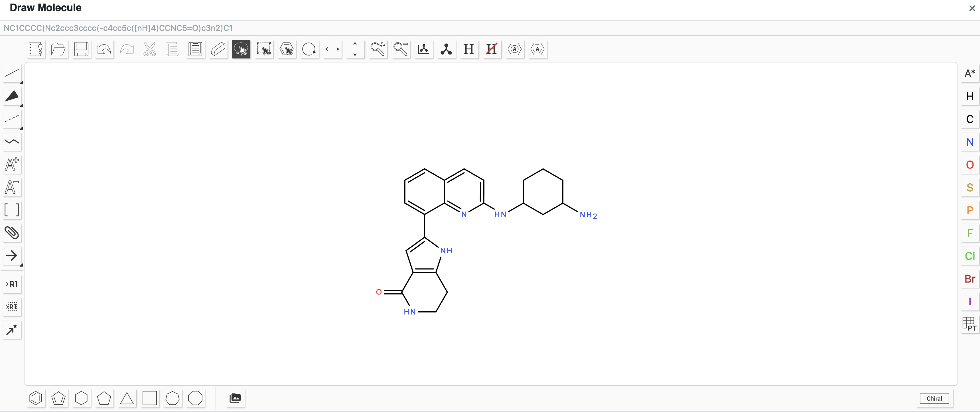Image resolution: width=980 pixels, height=412 pixels.
Task: Zoom in on the canvas
Action: pyautogui.click(x=378, y=49)
